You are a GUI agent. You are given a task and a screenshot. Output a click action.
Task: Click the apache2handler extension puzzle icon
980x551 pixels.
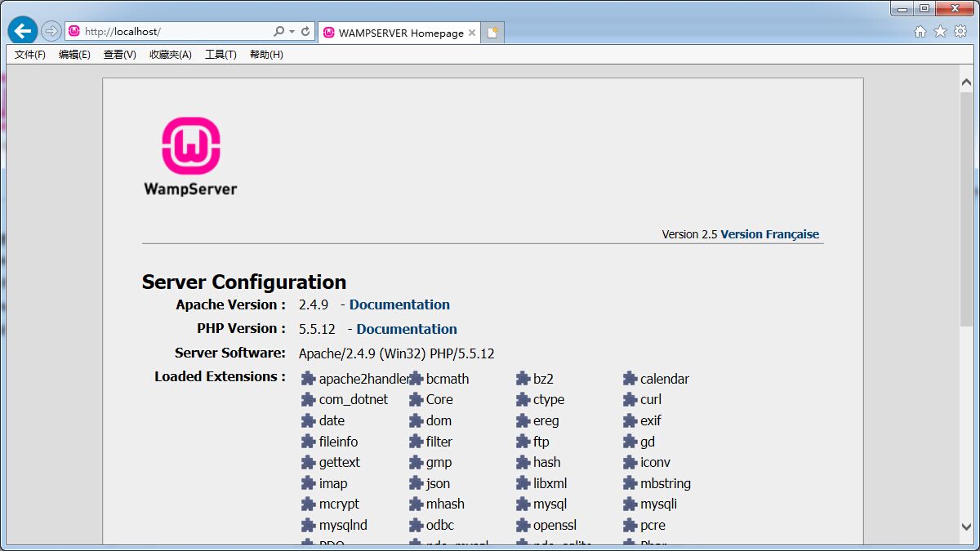(308, 379)
